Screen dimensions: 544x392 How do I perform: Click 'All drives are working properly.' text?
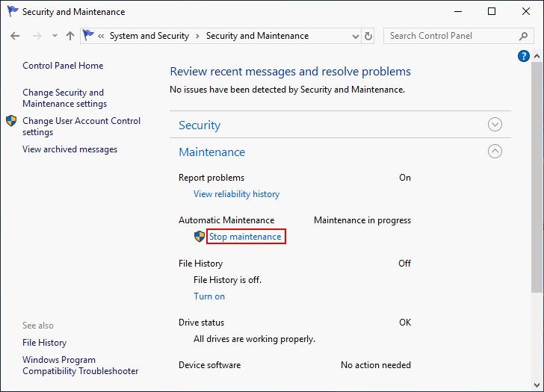point(254,339)
